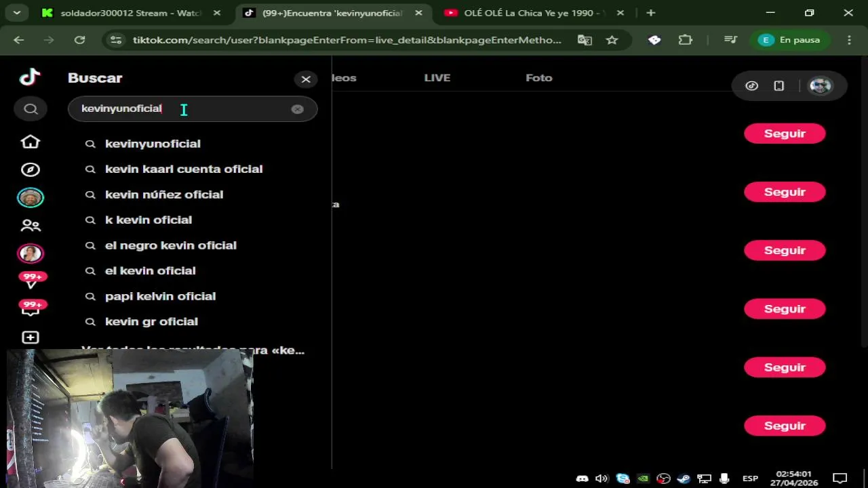Bookmark this page with the star

pos(612,40)
